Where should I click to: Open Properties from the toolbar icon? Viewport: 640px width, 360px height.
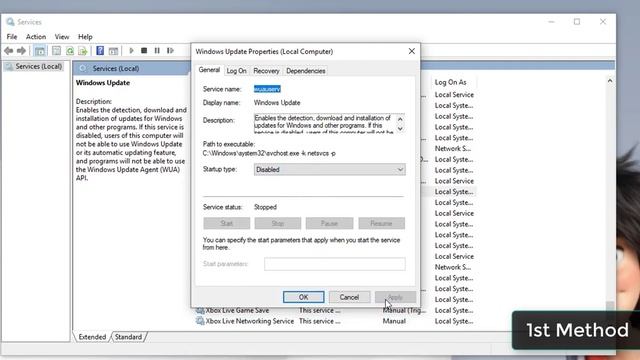click(56, 51)
